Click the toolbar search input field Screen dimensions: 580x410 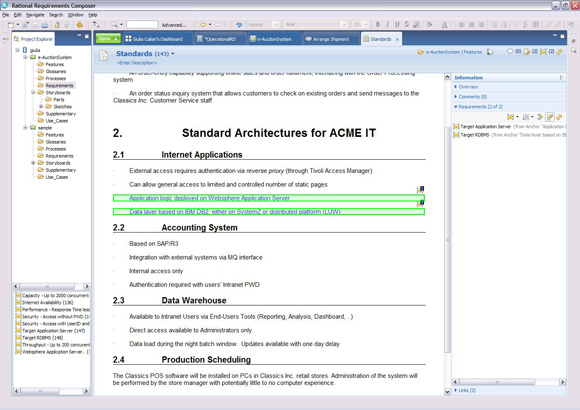142,24
